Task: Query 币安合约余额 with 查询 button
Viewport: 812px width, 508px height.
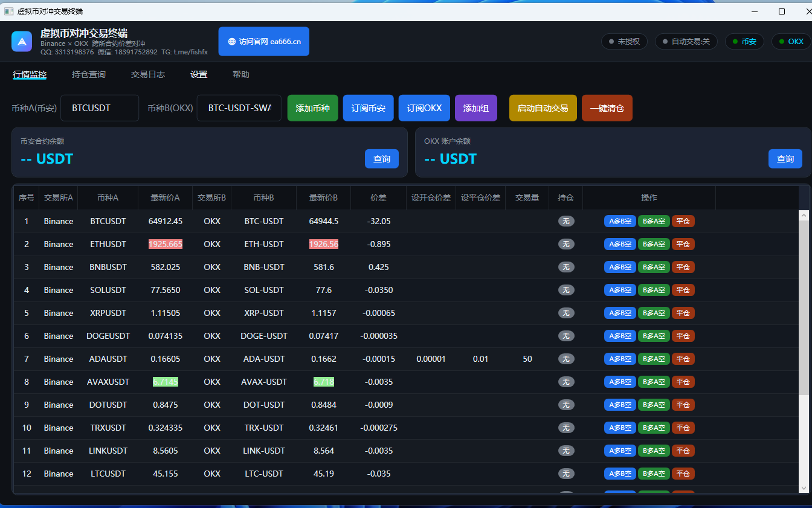Action: click(382, 159)
